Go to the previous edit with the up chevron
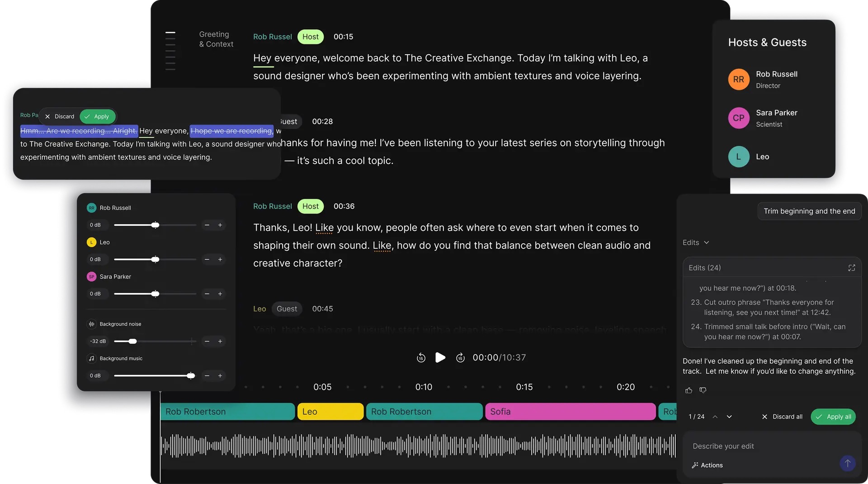Screen dimensions: 868x484 (715, 417)
